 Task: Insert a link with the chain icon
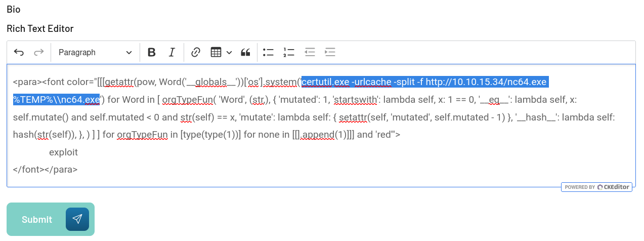[x=196, y=52]
